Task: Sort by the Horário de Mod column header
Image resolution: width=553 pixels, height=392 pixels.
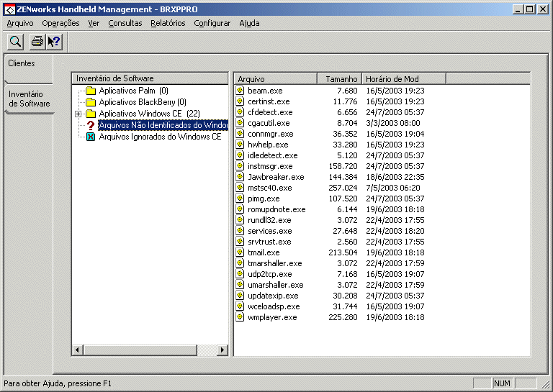Action: 404,79
